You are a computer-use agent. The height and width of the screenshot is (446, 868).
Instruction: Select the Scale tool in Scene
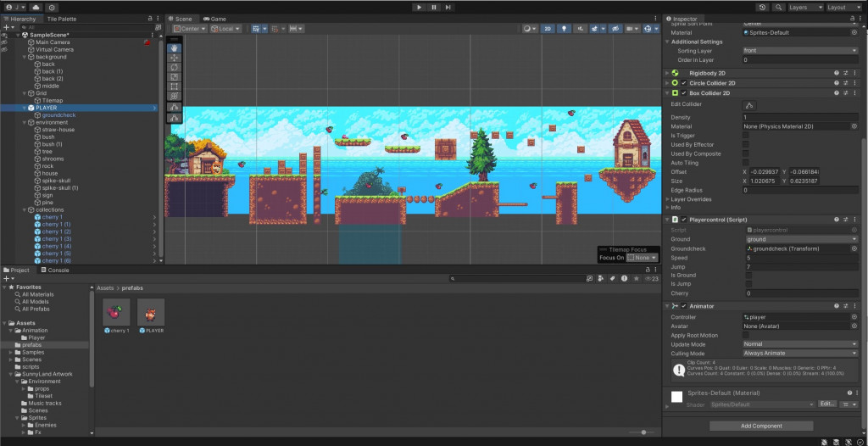[175, 77]
